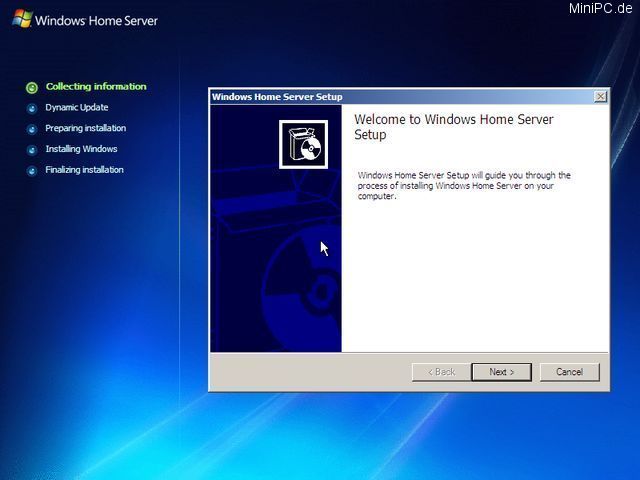Image resolution: width=640 pixels, height=480 pixels.
Task: Select the Dynamic Update step label
Action: coord(77,108)
